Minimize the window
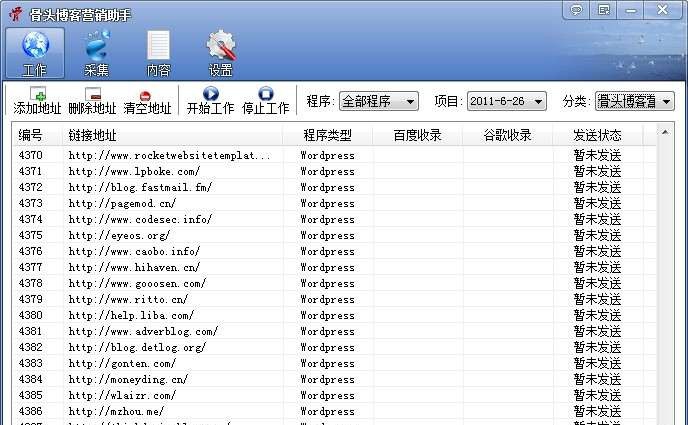This screenshot has width=688, height=425. tap(631, 10)
